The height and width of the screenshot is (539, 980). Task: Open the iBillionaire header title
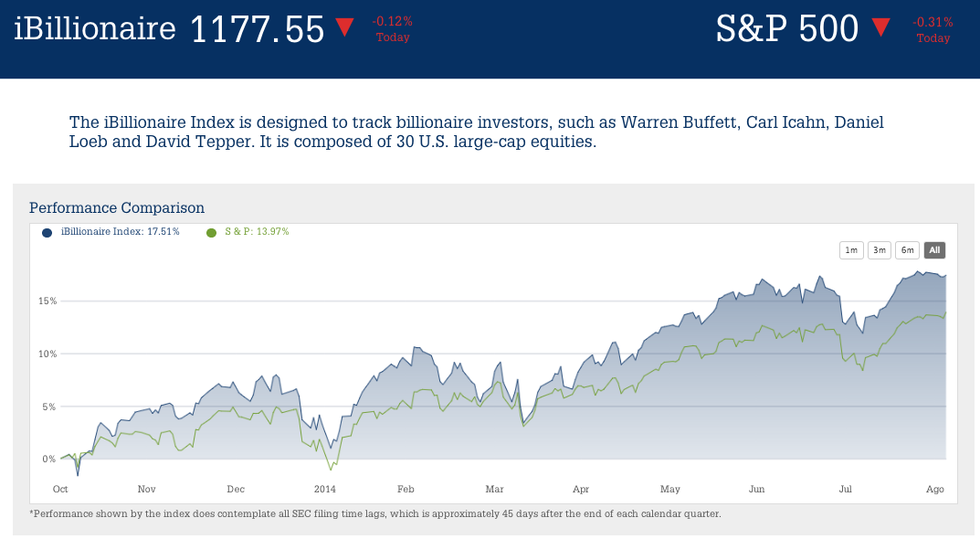pos(95,28)
